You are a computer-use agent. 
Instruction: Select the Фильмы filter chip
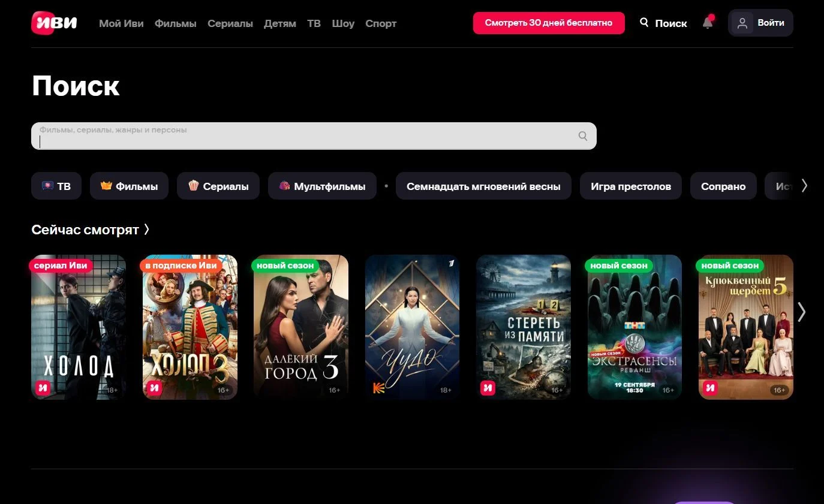(x=129, y=186)
